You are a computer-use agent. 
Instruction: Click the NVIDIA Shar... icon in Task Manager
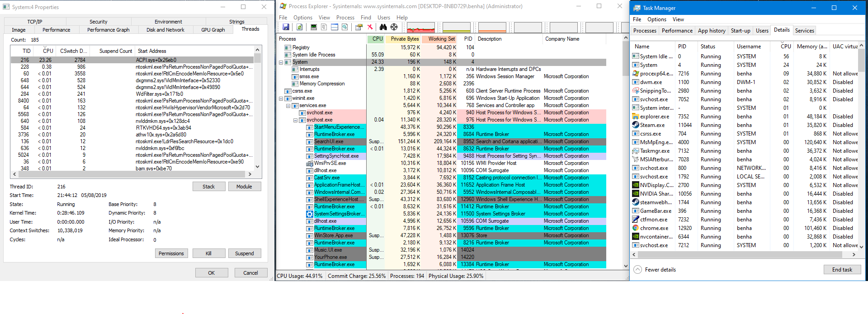click(x=636, y=194)
